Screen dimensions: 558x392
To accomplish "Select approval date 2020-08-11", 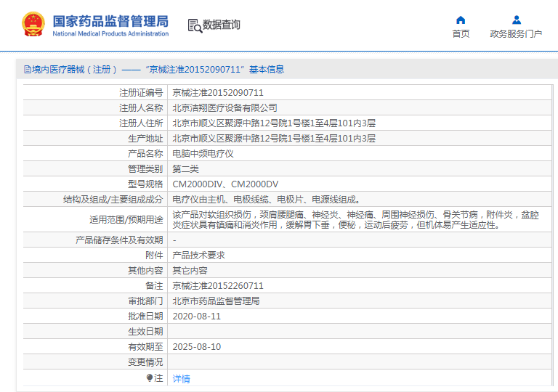I will (197, 317).
